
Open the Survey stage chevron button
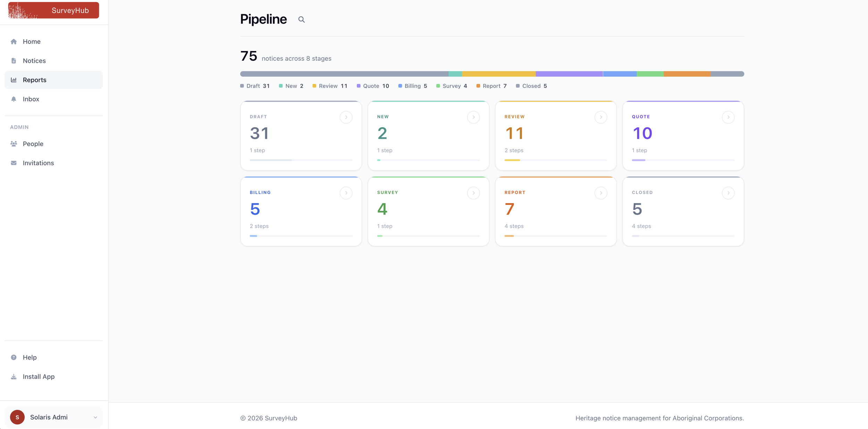[x=473, y=193]
